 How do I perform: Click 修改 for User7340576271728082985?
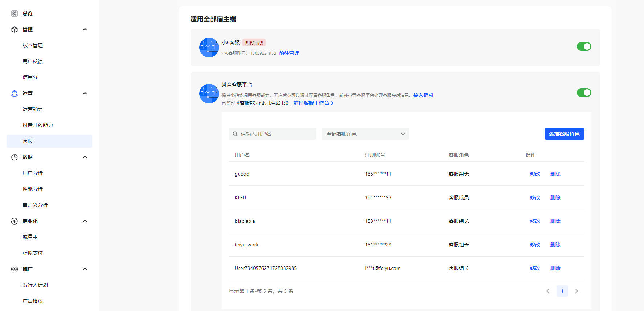tap(535, 268)
